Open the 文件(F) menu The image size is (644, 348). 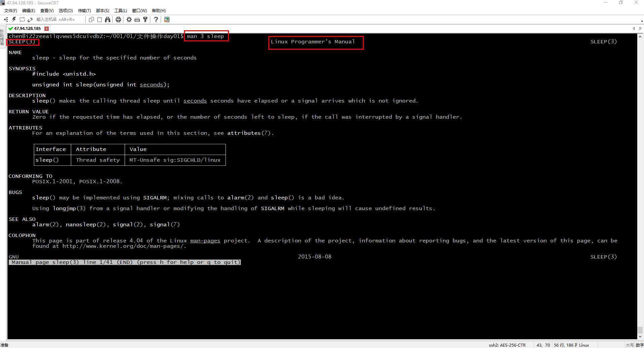click(x=11, y=11)
